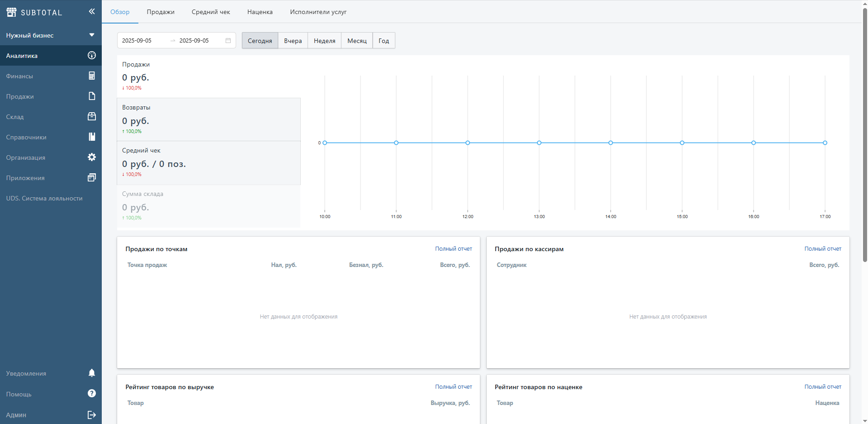Switch period to Месяц
The height and width of the screenshot is (424, 868).
pos(357,40)
